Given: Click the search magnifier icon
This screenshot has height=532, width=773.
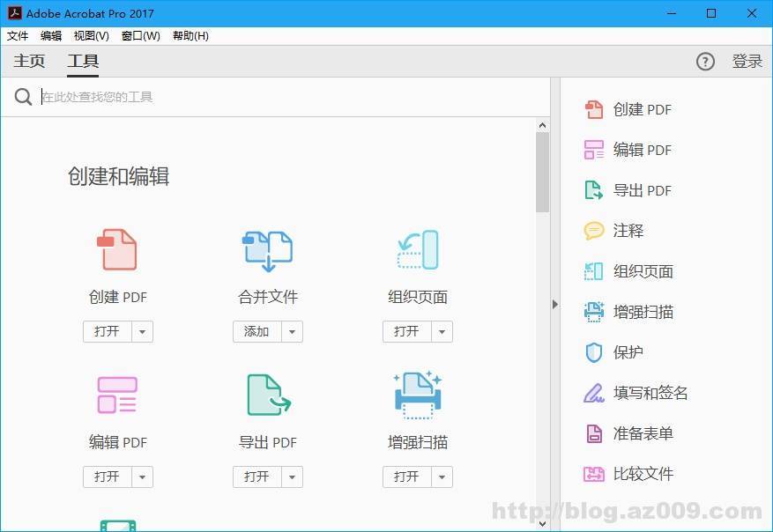Looking at the screenshot, I should 23,97.
